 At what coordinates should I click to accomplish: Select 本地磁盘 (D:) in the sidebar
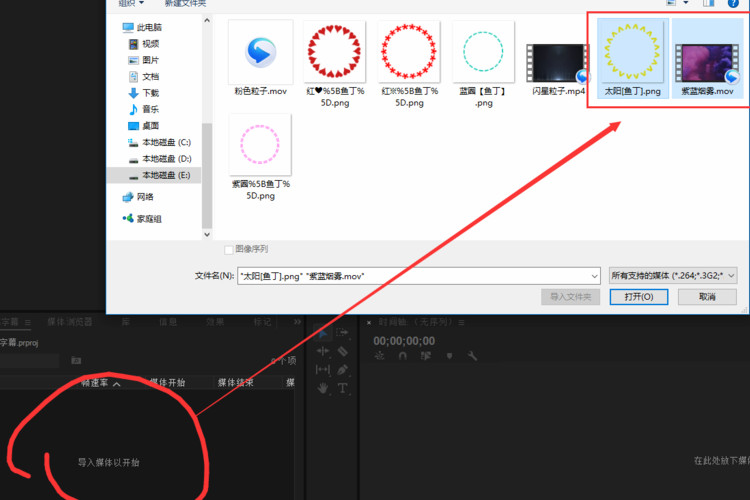[x=165, y=159]
